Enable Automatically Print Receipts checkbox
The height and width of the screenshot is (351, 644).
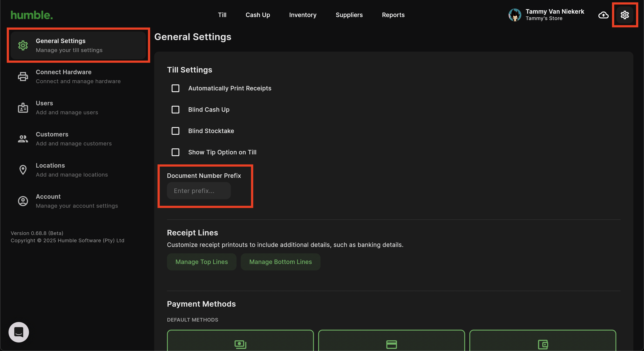click(x=175, y=88)
